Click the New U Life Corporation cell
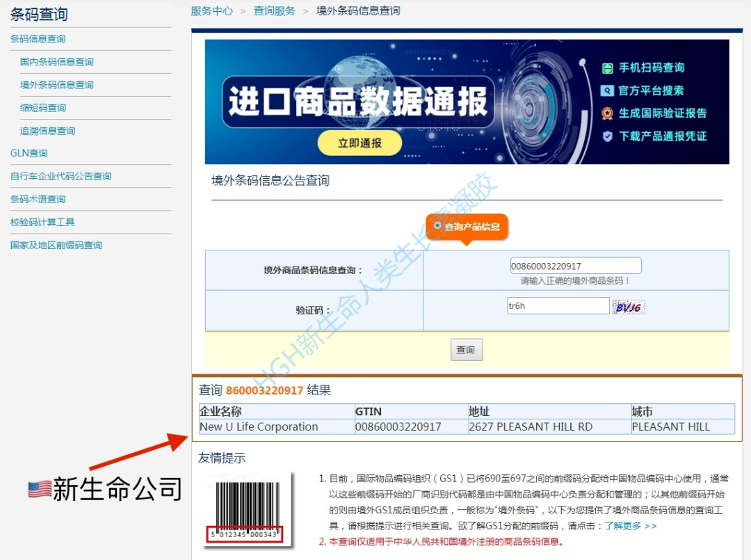 coord(277,427)
